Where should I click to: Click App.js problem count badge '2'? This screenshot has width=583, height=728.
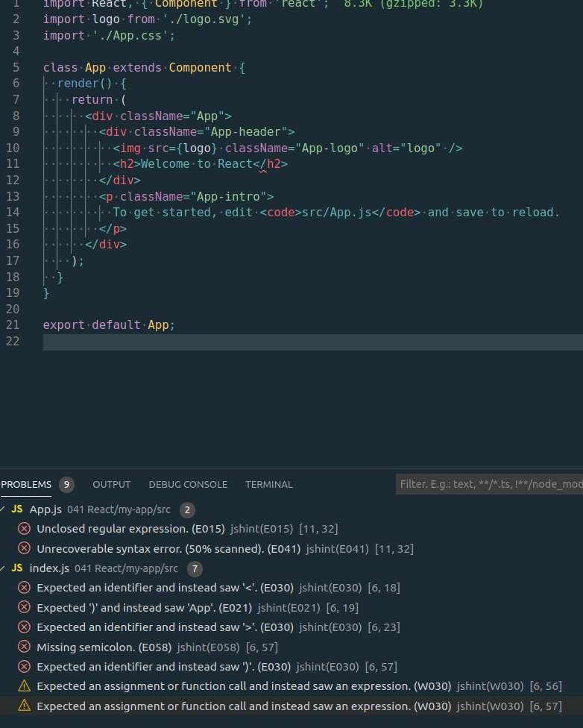pyautogui.click(x=187, y=509)
